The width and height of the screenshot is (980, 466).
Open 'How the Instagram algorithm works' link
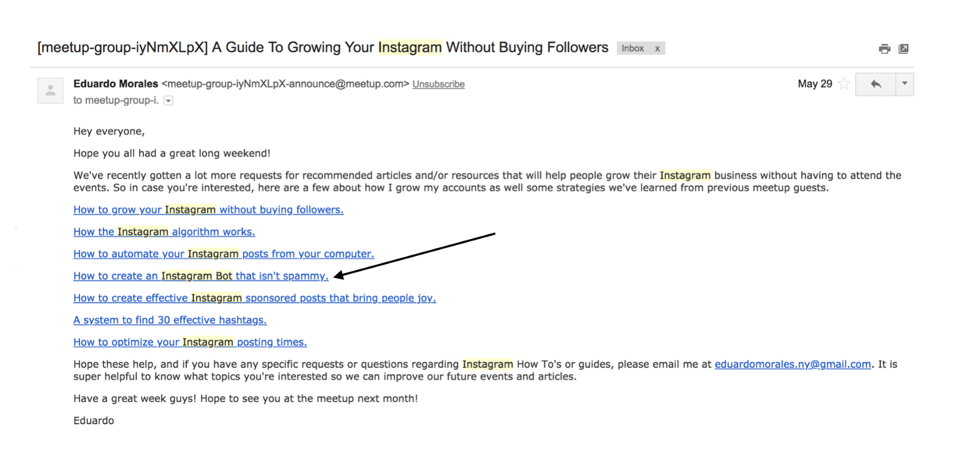164,231
